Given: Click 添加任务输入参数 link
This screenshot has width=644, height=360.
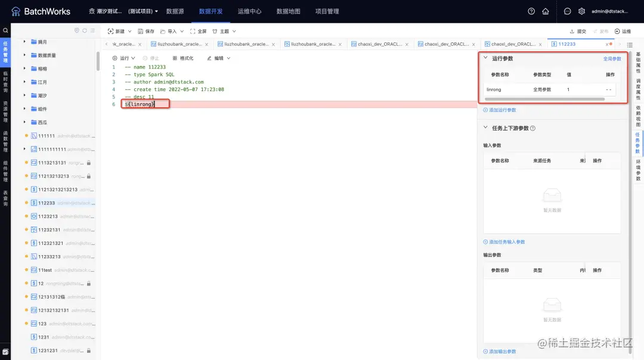Looking at the screenshot, I should coord(504,242).
